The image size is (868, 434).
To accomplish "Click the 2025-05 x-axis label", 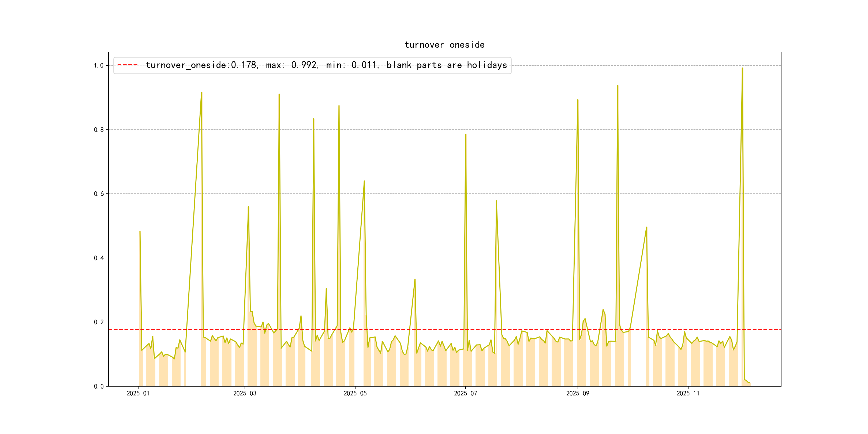I will point(355,393).
